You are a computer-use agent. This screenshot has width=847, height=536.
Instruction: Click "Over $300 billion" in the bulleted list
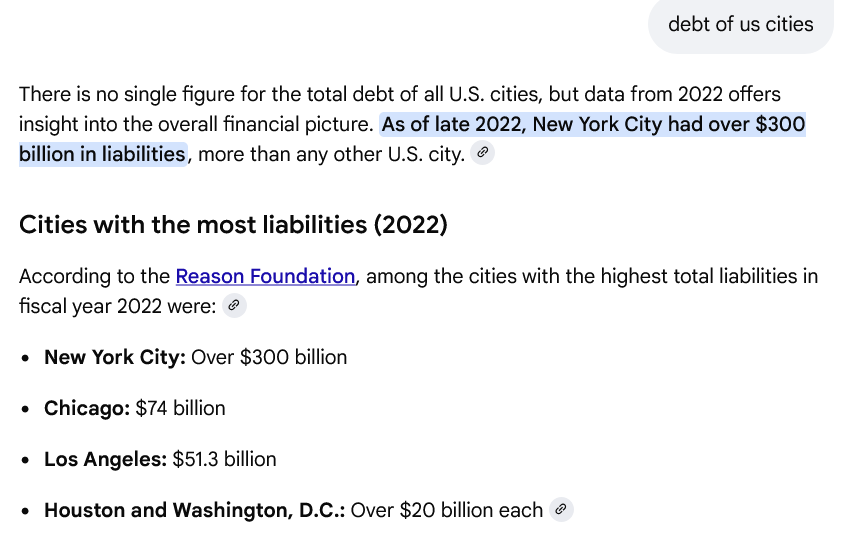(x=269, y=357)
